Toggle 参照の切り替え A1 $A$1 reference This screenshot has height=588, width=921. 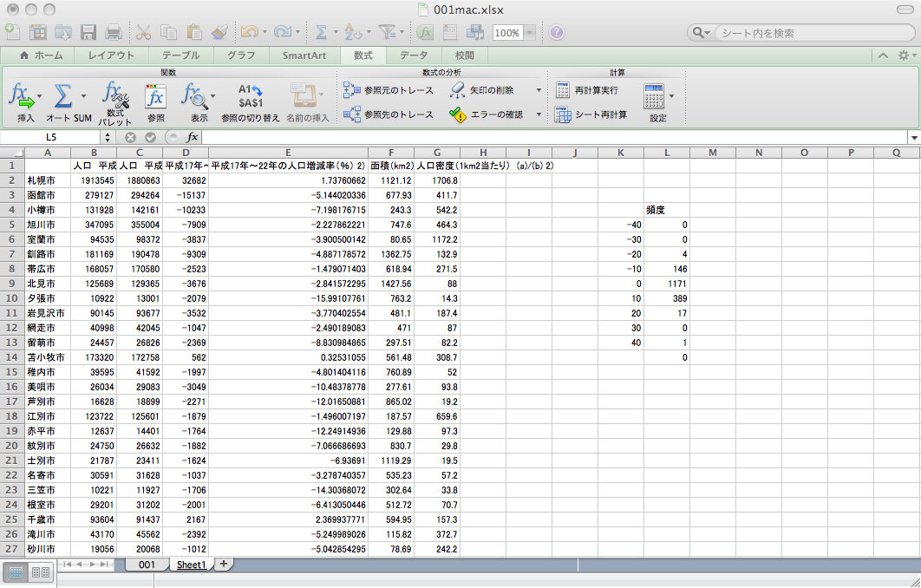point(251,101)
